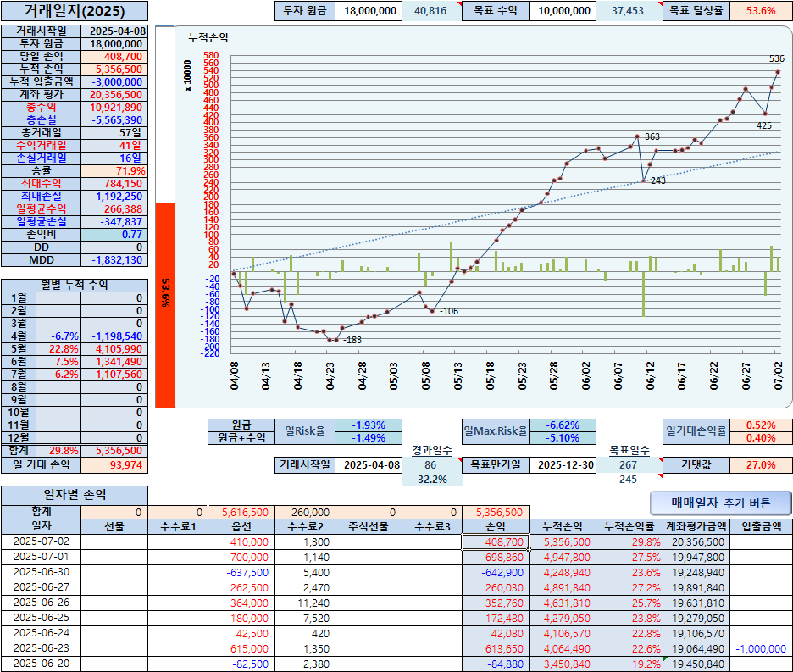Click the red goal-progress bar fill

[165, 305]
